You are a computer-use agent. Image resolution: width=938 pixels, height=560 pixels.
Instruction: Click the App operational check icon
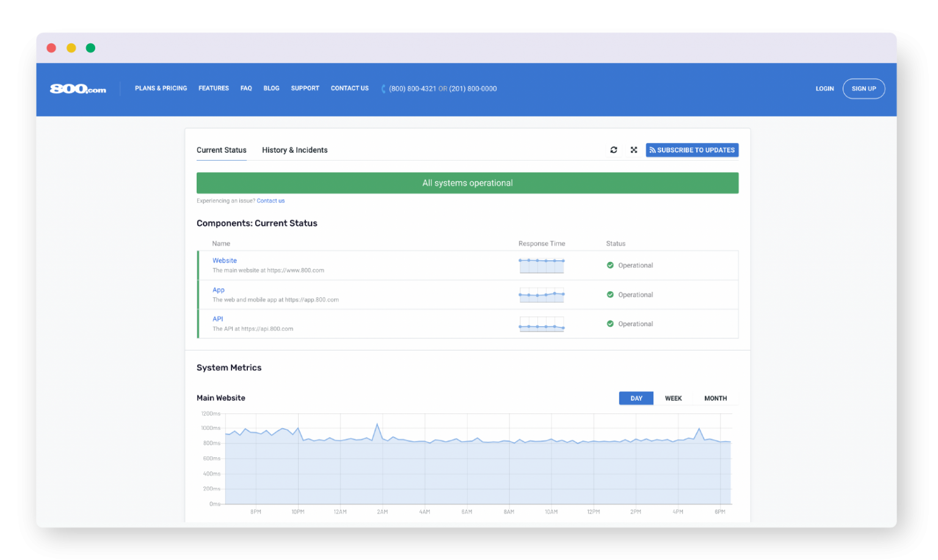coord(610,295)
